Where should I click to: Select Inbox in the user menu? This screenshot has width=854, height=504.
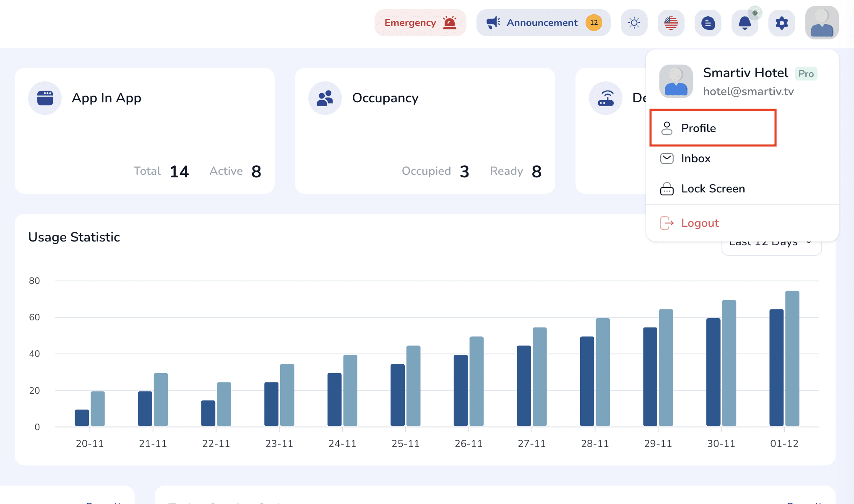point(742,158)
